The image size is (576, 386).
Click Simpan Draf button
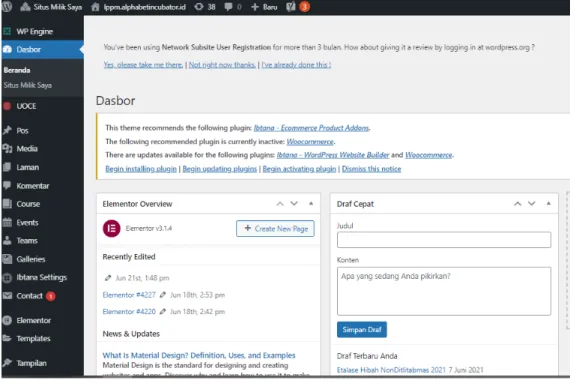point(361,330)
